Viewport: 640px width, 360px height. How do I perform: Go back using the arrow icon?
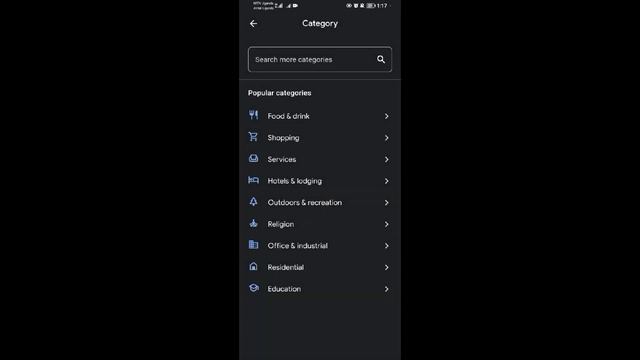pyautogui.click(x=253, y=24)
